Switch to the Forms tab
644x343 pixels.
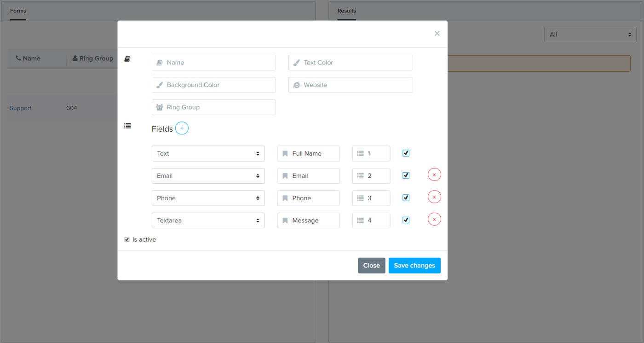click(18, 11)
